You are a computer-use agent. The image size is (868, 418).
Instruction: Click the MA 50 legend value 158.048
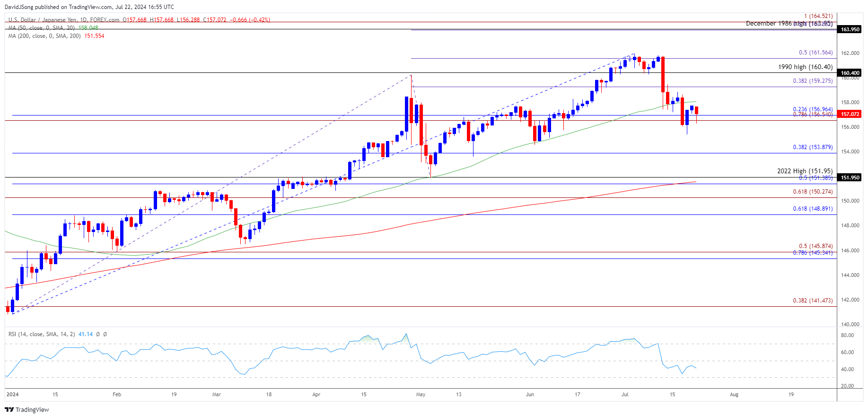[x=88, y=28]
